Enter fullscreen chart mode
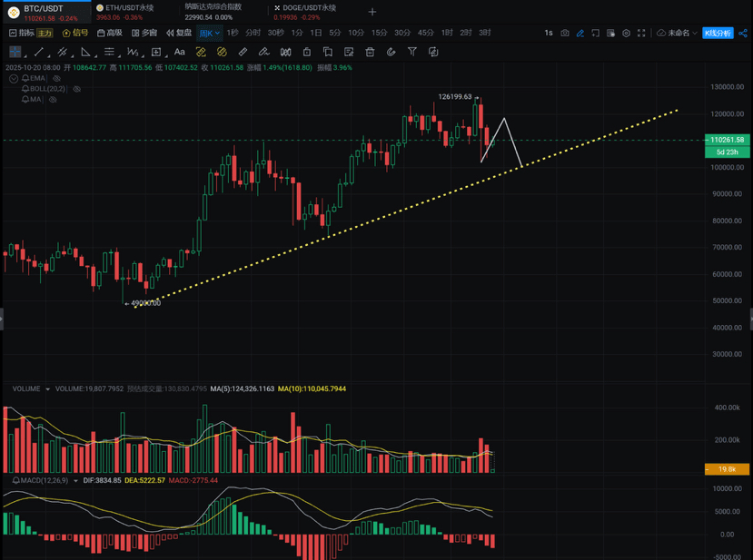753x560 pixels. point(641,33)
